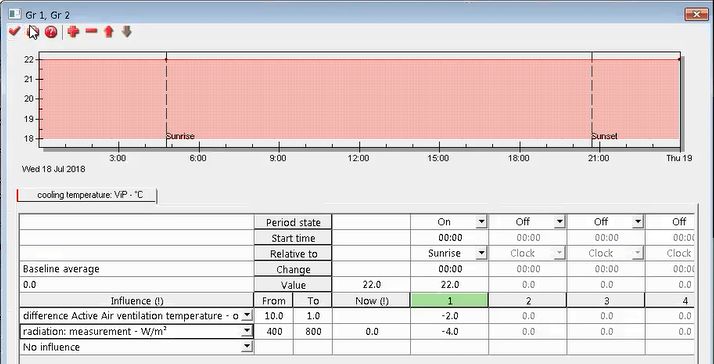
Task: Open help with the red question mark icon
Action: (51, 32)
